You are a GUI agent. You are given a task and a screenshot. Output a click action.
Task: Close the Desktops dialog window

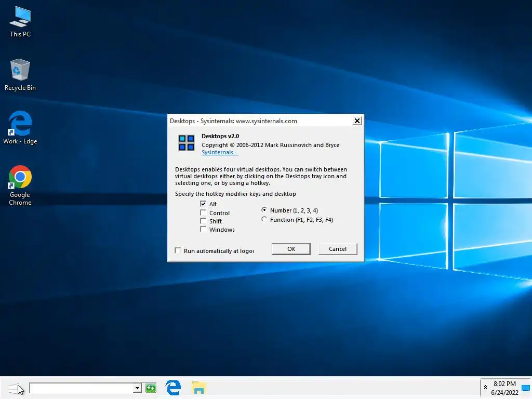pyautogui.click(x=357, y=121)
